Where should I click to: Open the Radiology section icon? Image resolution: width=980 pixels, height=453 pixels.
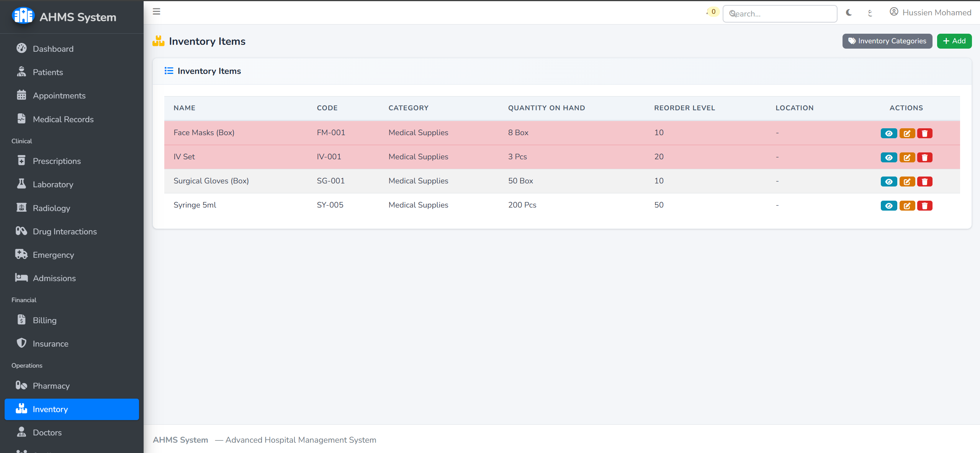(21, 208)
